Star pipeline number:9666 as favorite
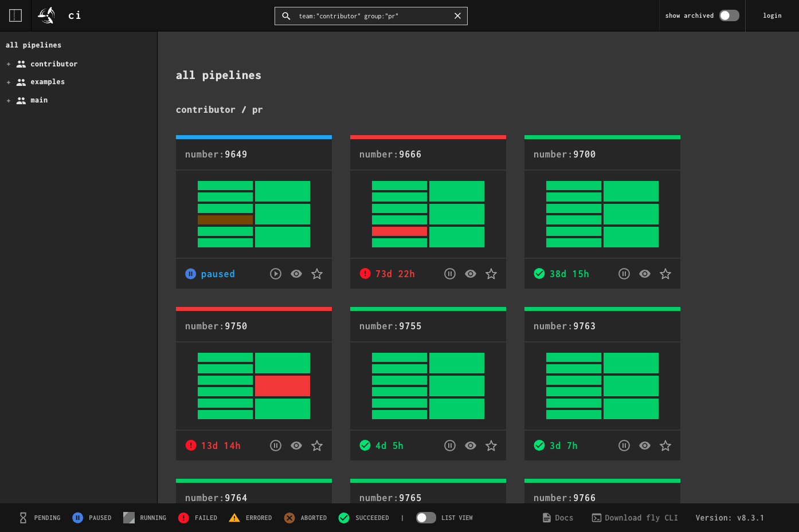Viewport: 799px width, 532px height. (491, 274)
